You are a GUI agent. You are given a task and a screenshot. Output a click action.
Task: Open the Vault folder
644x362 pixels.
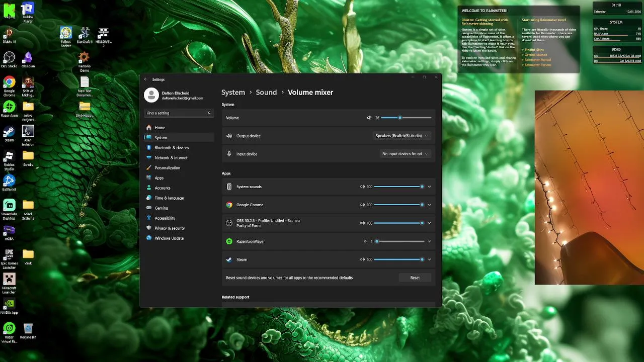(28, 257)
